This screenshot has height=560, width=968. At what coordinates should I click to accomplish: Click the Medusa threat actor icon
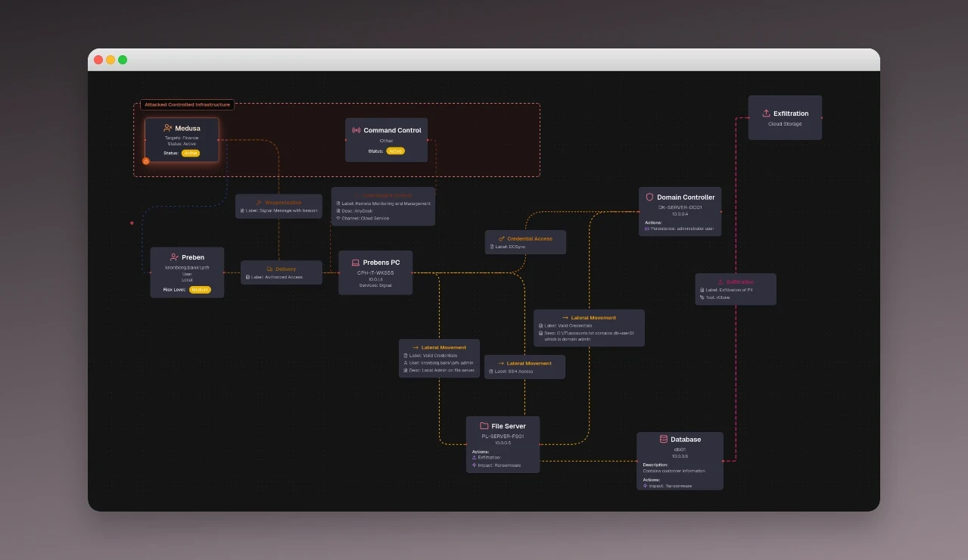(x=168, y=129)
